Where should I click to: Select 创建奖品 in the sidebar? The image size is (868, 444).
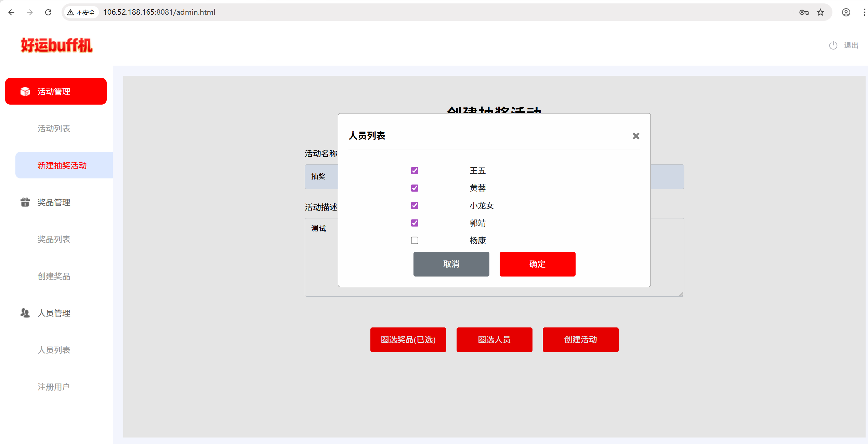[54, 276]
